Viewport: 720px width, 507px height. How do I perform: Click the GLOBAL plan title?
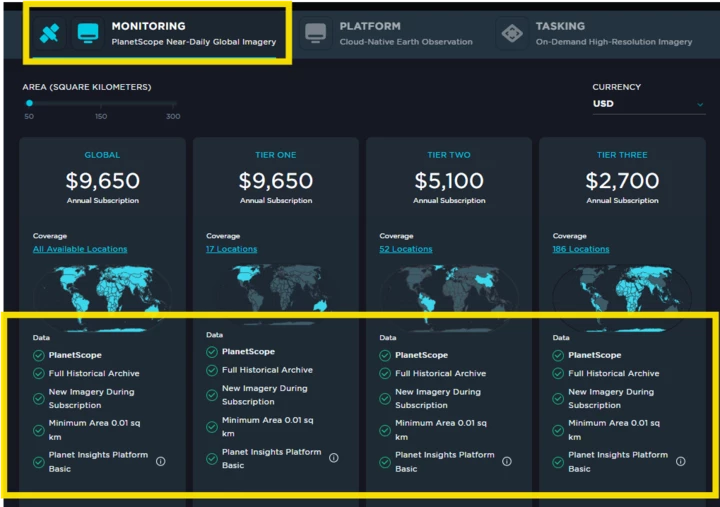[x=102, y=155]
